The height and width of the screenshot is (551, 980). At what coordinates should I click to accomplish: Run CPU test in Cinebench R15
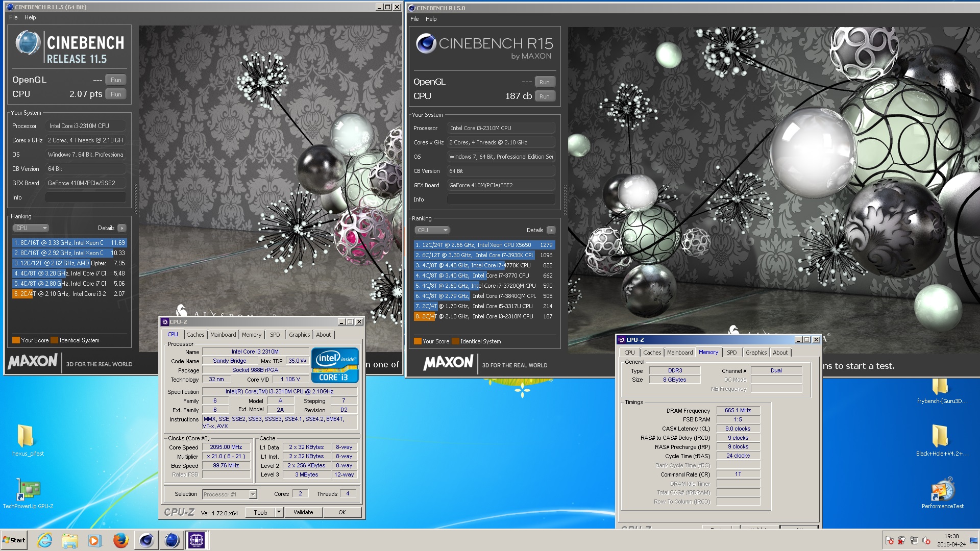point(545,96)
